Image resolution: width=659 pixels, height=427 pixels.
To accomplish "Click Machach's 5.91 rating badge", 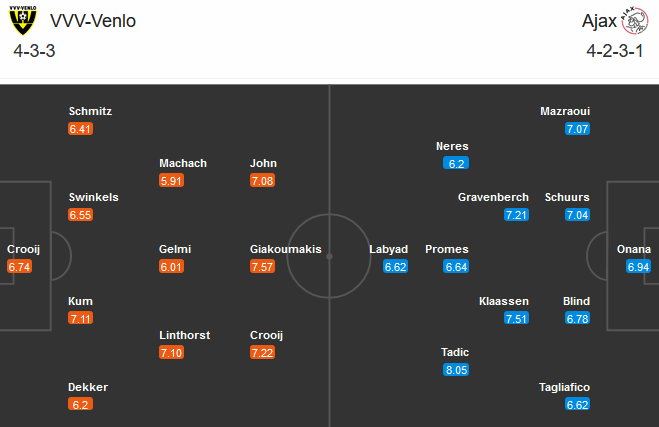I will click(x=171, y=181).
